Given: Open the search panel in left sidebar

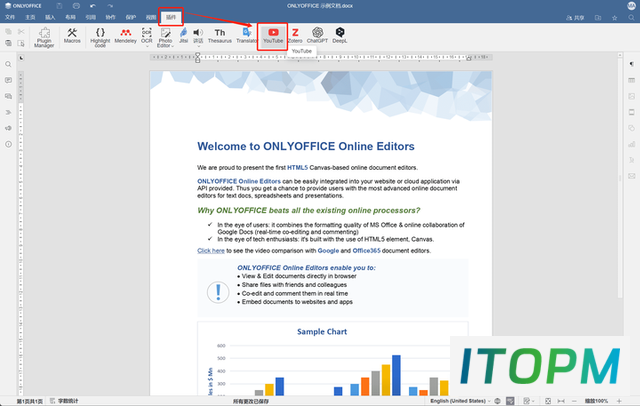Looking at the screenshot, I should coord(8,64).
